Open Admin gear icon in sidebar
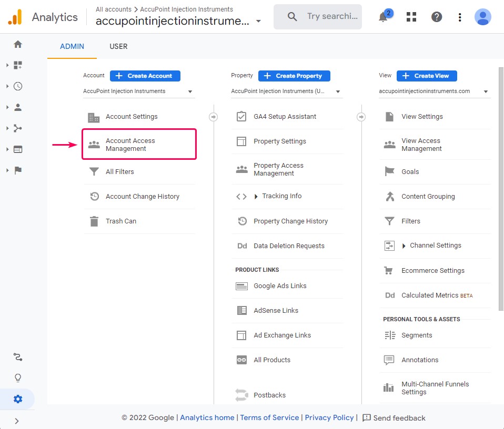The height and width of the screenshot is (429, 504). [18, 399]
